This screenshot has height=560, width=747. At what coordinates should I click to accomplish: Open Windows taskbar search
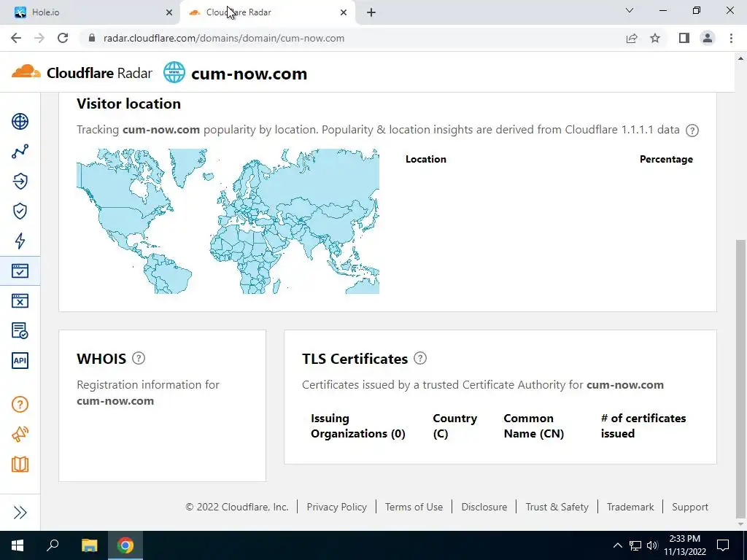coord(53,545)
